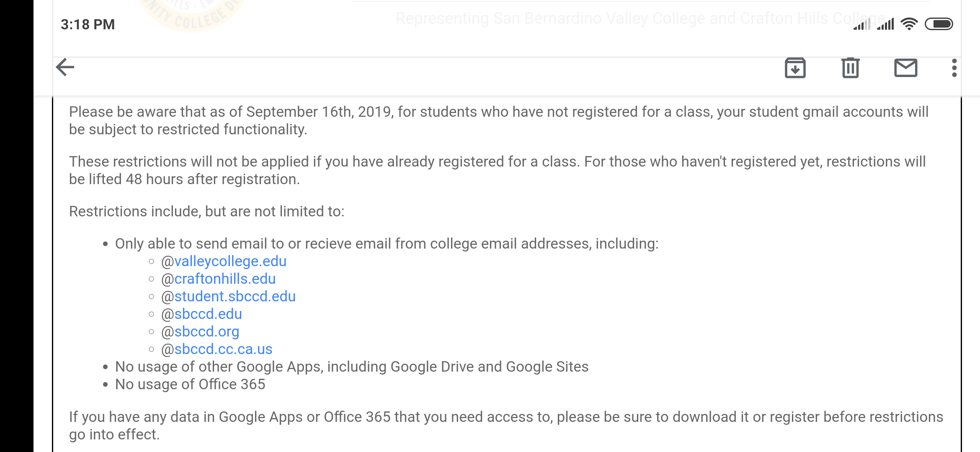Tap the back arrow icon
The width and height of the screenshot is (980, 452).
click(65, 67)
